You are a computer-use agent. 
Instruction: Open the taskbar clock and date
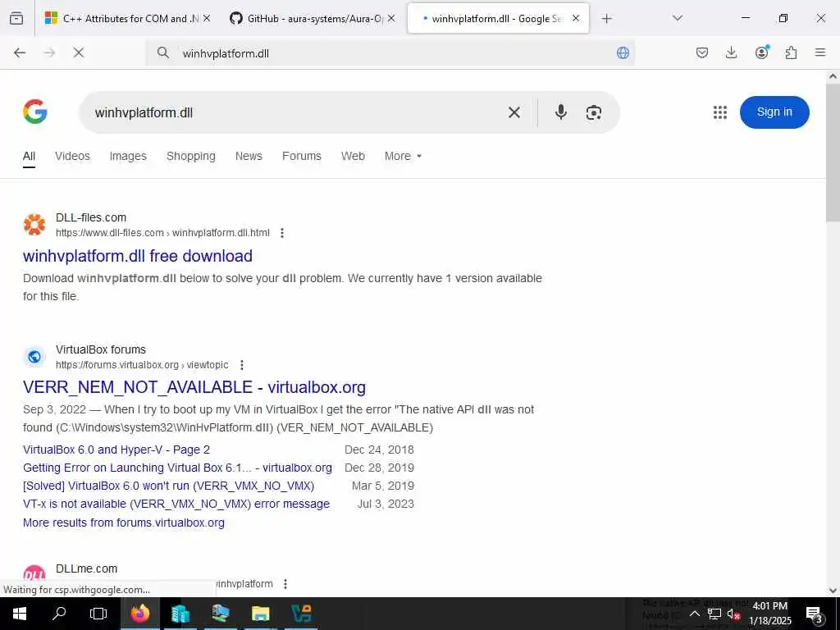(769, 614)
